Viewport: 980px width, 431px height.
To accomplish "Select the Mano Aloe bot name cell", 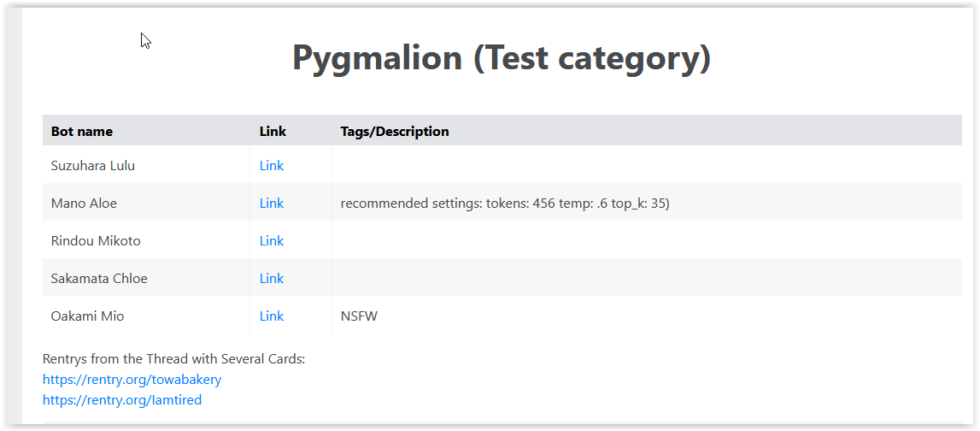I will pyautogui.click(x=84, y=204).
